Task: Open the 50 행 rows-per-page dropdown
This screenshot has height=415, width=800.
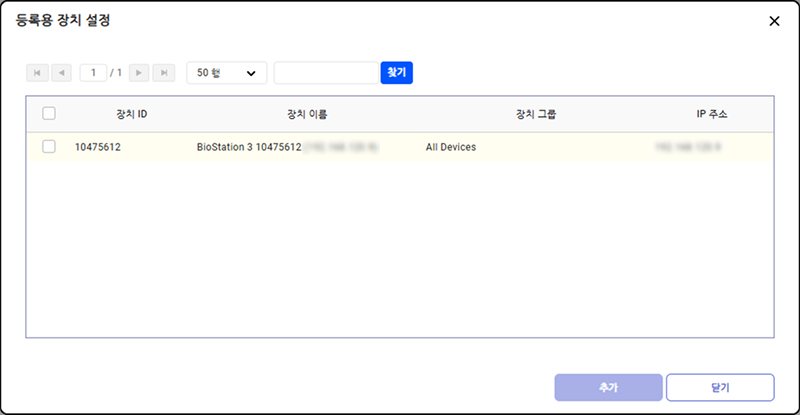Action: [226, 73]
